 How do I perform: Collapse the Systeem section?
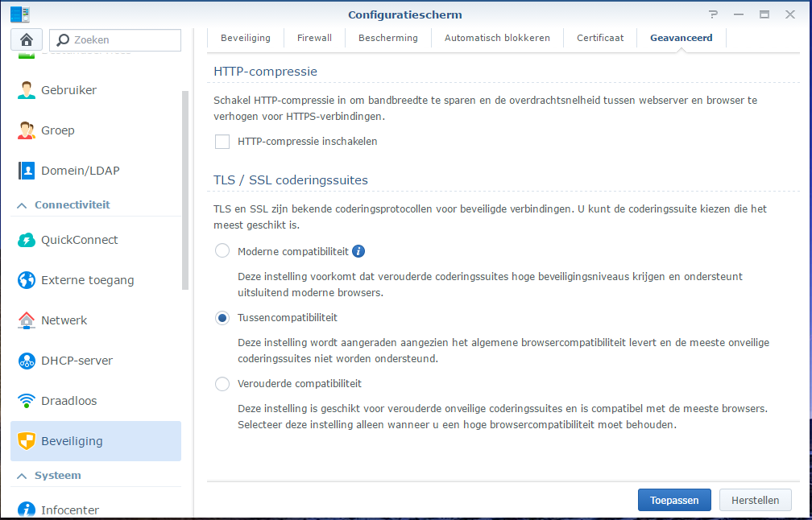click(22, 476)
